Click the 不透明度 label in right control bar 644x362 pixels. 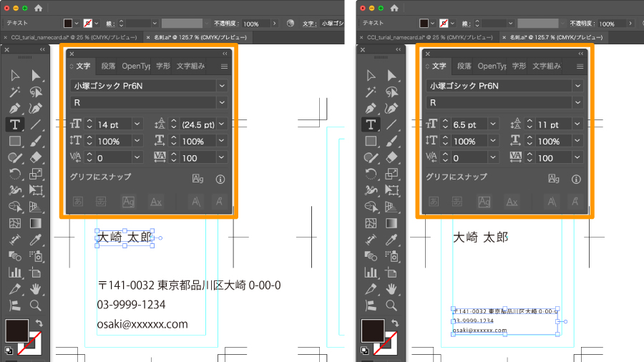(x=581, y=24)
